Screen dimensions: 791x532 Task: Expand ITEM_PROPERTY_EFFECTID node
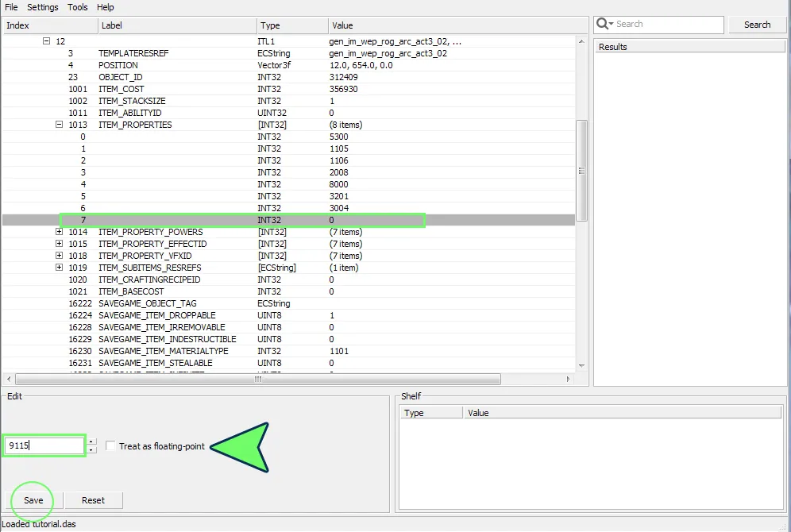(59, 244)
